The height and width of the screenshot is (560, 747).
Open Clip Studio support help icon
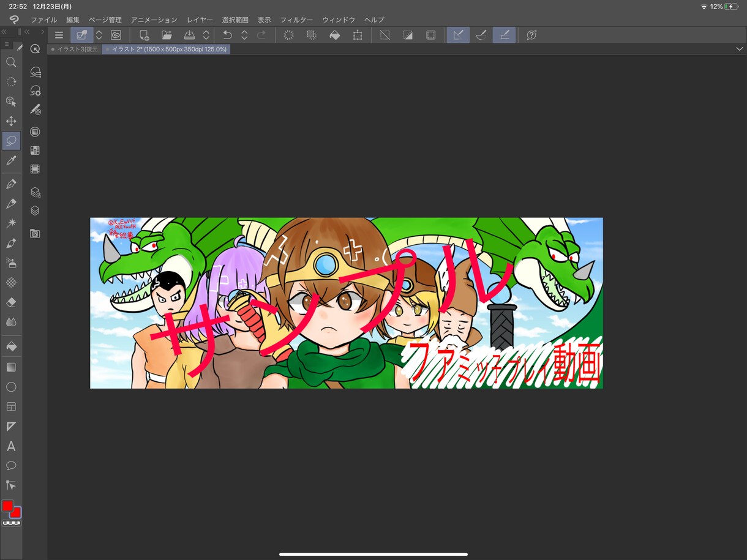click(x=531, y=35)
